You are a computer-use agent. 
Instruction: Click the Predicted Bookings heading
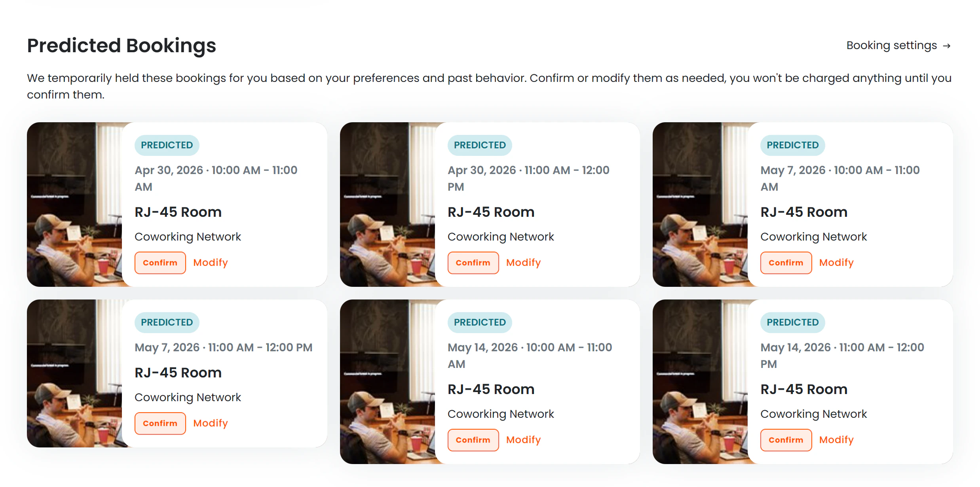coord(122,45)
